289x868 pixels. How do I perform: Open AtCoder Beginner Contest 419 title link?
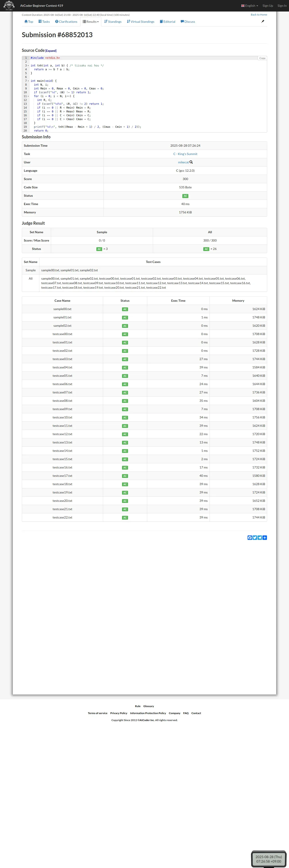(41, 6)
